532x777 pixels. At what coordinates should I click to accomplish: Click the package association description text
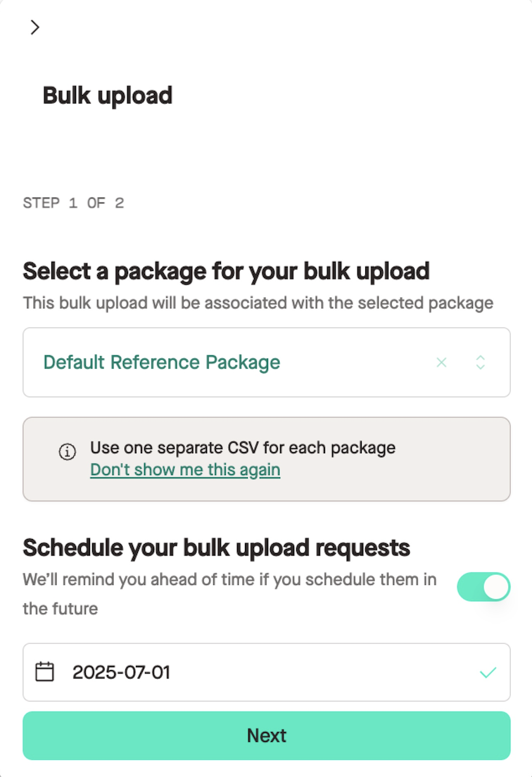click(258, 303)
